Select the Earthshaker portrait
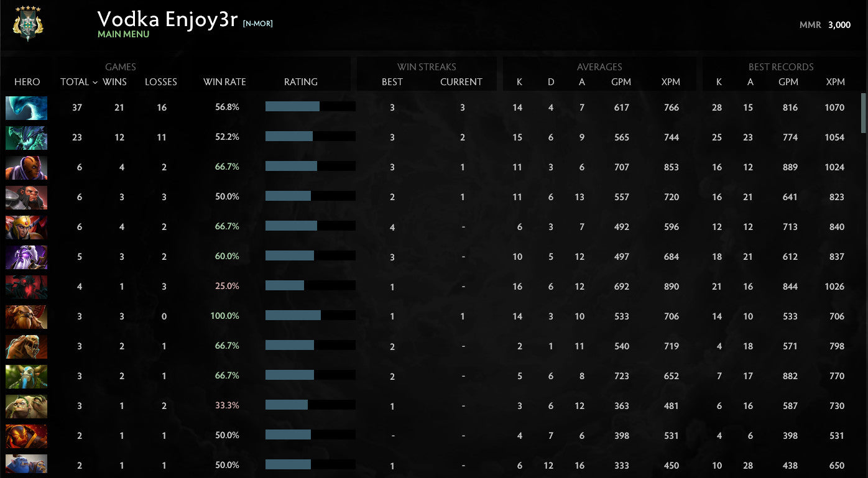 26,316
